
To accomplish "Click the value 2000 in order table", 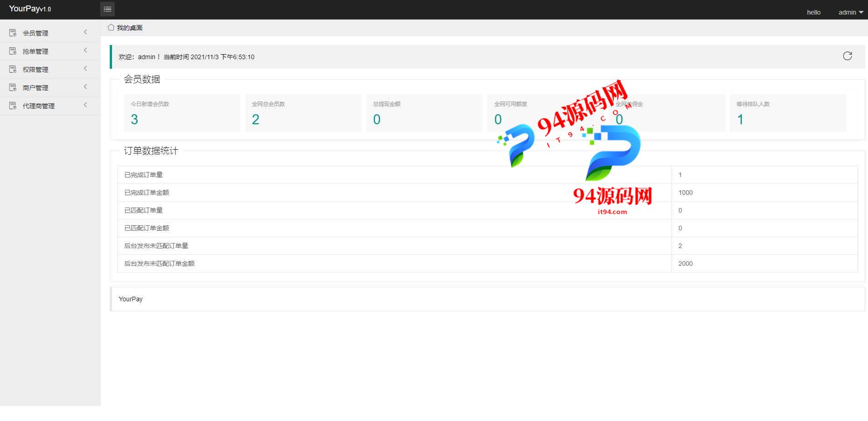I will click(x=685, y=264).
